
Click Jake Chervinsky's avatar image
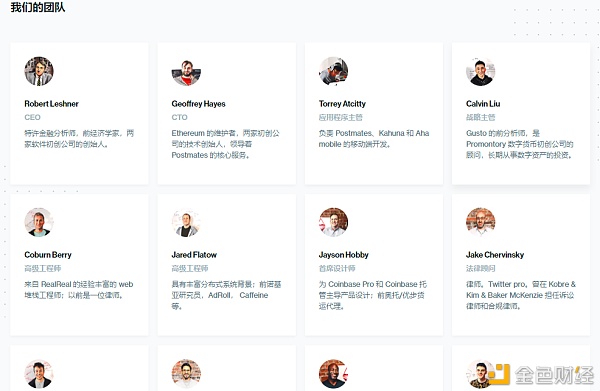point(481,222)
